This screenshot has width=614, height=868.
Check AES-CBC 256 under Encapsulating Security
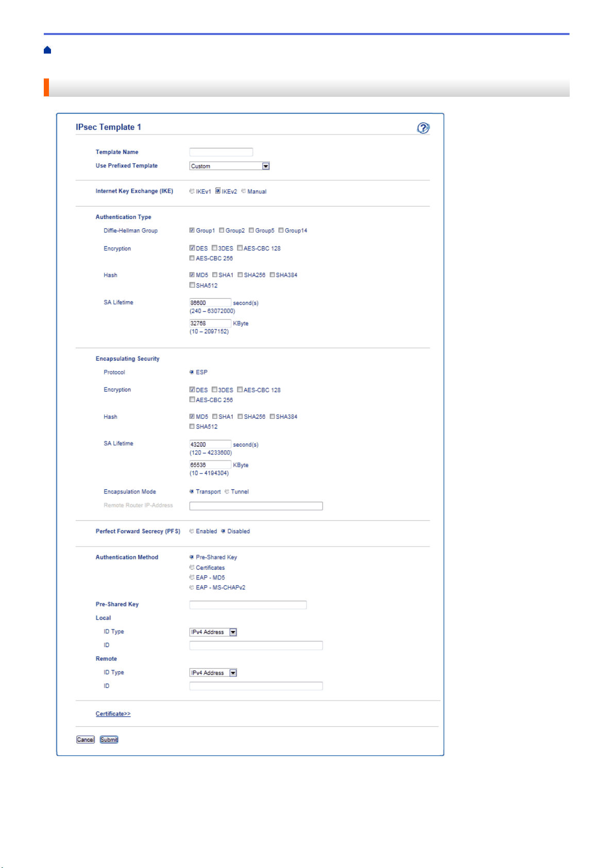192,399
